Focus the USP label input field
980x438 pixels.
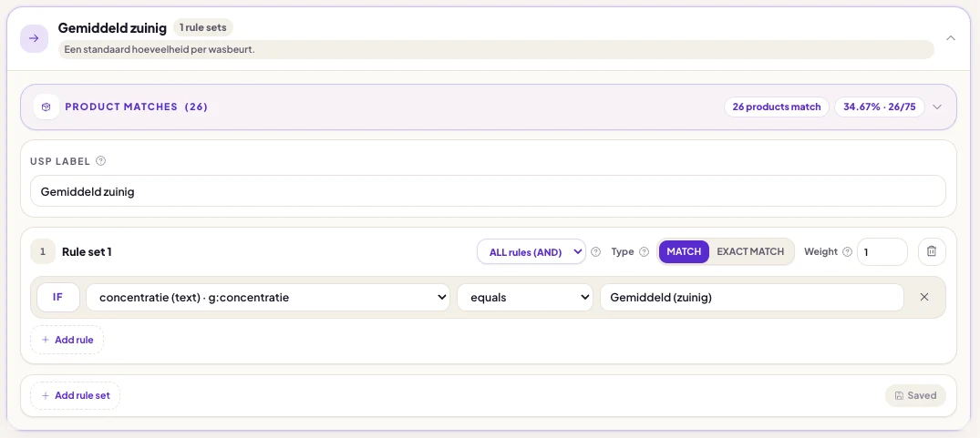click(x=488, y=191)
